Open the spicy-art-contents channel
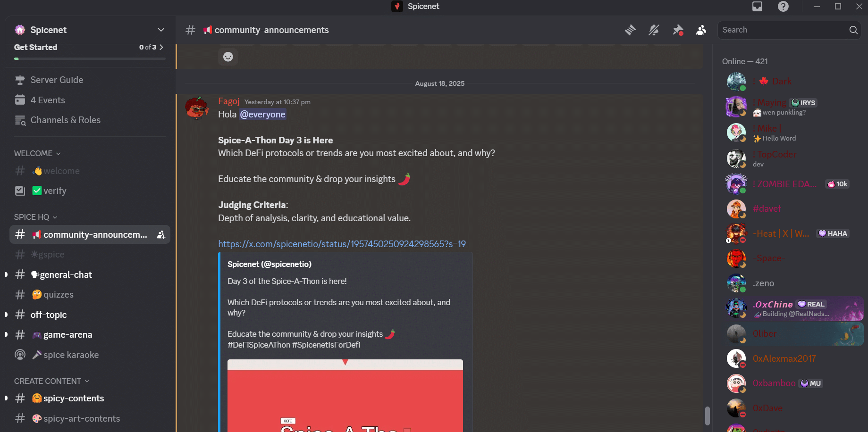This screenshot has height=432, width=868. coord(90,418)
